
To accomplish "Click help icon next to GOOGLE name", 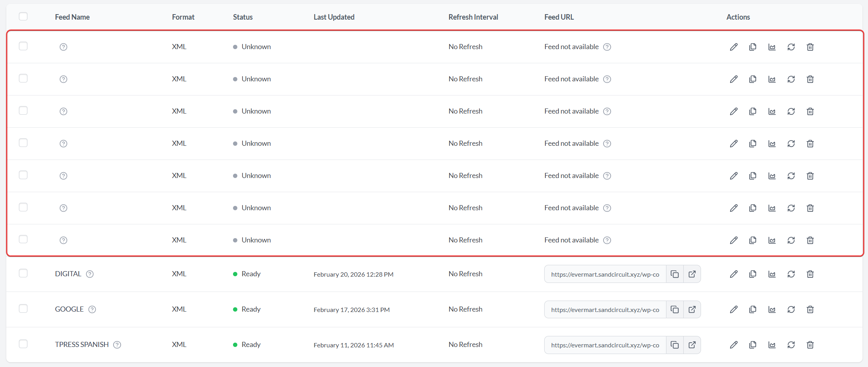I will 92,310.
